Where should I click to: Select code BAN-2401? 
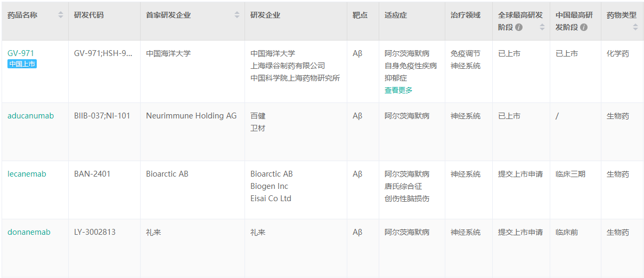[x=92, y=174]
